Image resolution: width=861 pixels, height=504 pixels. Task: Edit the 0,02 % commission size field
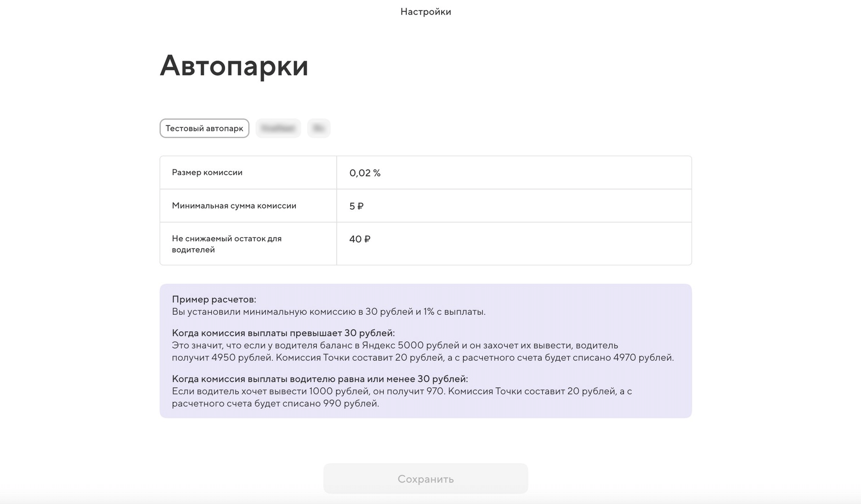coord(513,173)
